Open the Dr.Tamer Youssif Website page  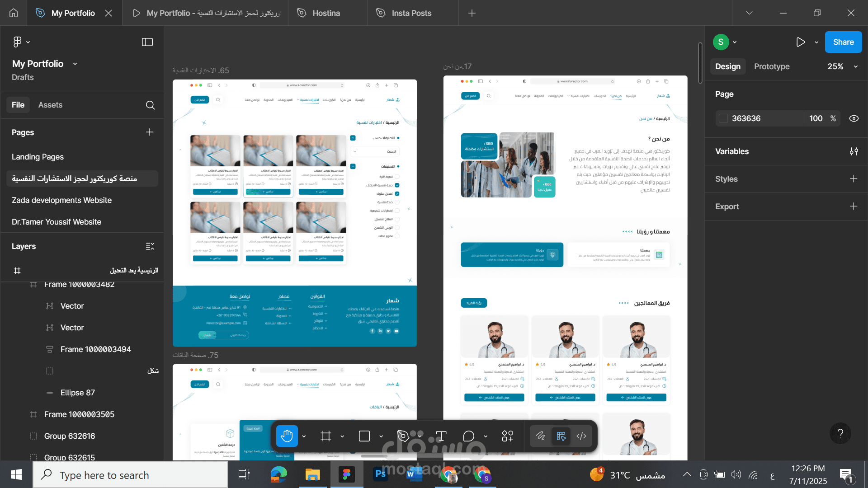click(57, 222)
